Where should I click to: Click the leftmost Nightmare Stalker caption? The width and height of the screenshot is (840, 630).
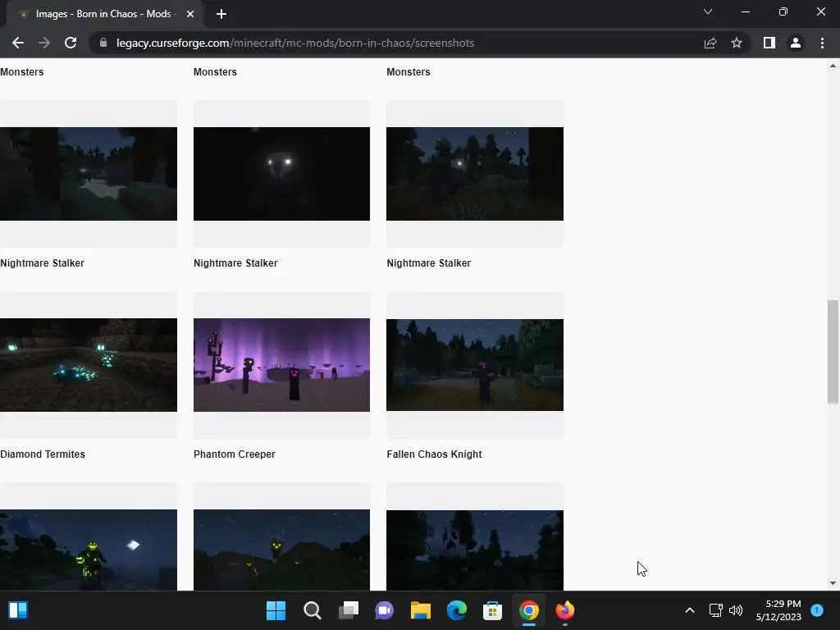(x=43, y=263)
